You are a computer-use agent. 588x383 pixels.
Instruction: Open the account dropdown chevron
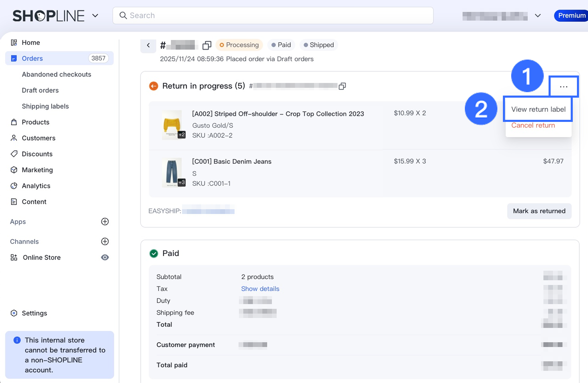click(538, 16)
